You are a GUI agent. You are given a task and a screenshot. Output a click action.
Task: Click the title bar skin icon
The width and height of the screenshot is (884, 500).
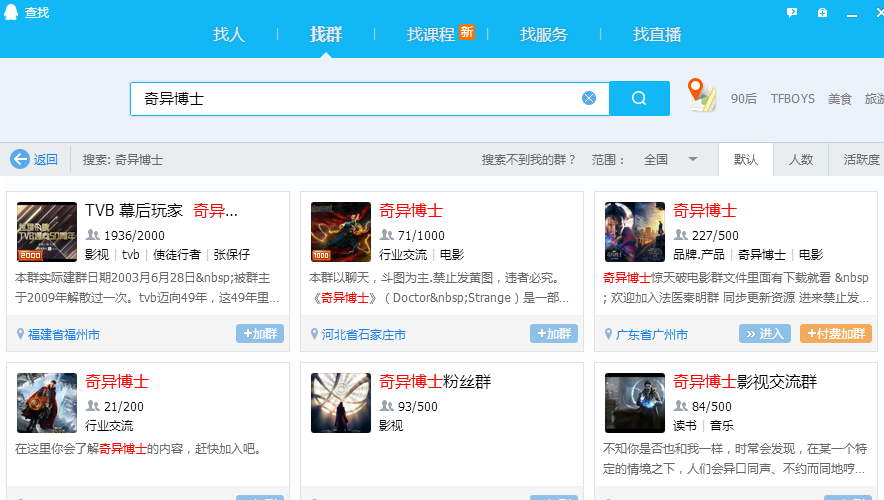coord(823,12)
